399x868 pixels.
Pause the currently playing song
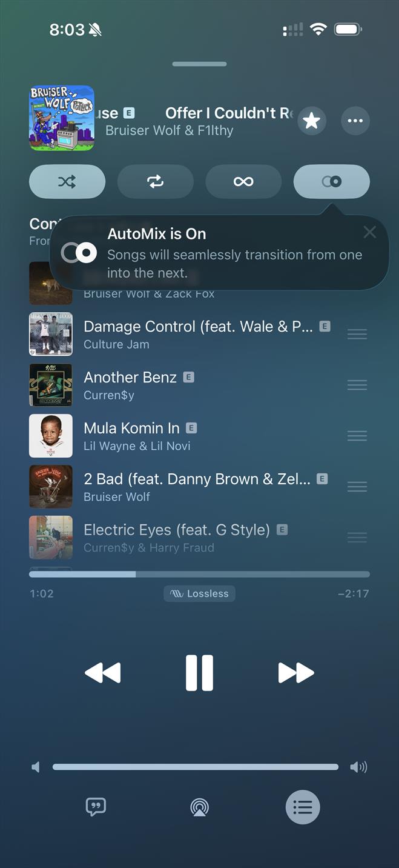199,673
